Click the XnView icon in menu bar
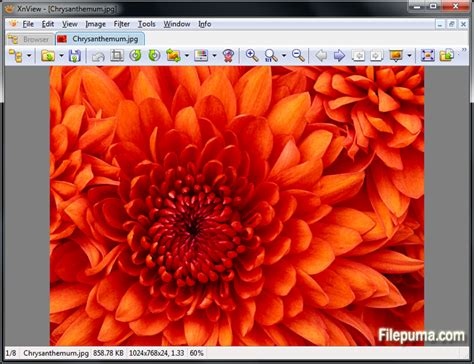The width and height of the screenshot is (474, 364). pos(13,24)
